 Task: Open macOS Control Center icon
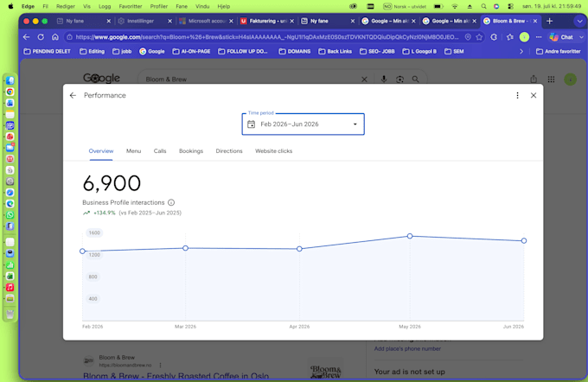click(510, 6)
